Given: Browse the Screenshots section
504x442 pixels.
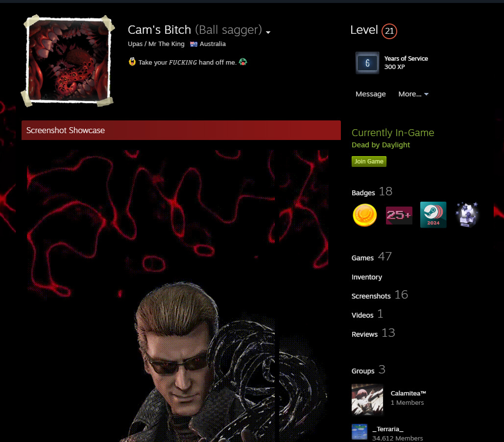Looking at the screenshot, I should point(380,295).
